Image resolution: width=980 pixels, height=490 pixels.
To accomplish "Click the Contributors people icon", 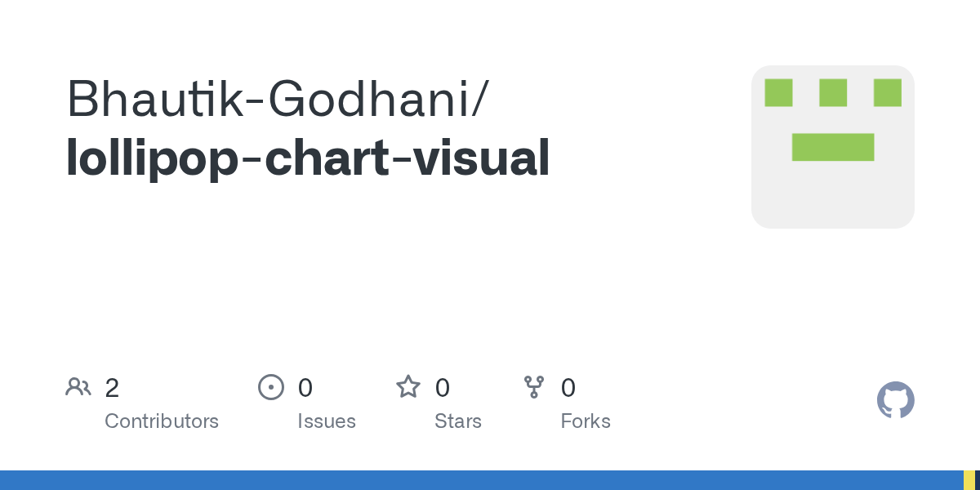I will [78, 387].
